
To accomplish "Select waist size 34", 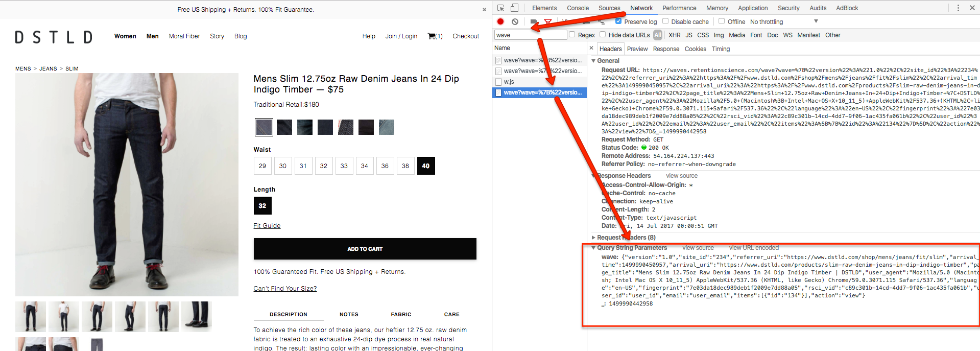I will pyautogui.click(x=365, y=166).
